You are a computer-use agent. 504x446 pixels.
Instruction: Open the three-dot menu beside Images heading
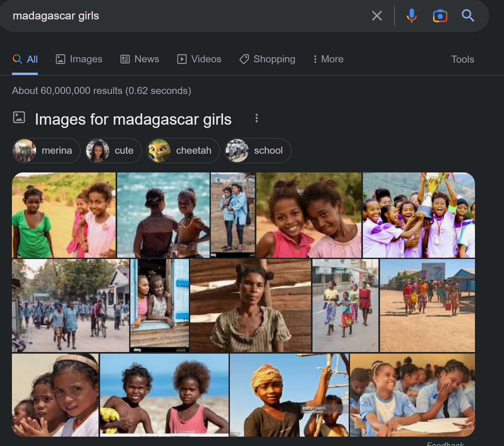pyautogui.click(x=257, y=118)
